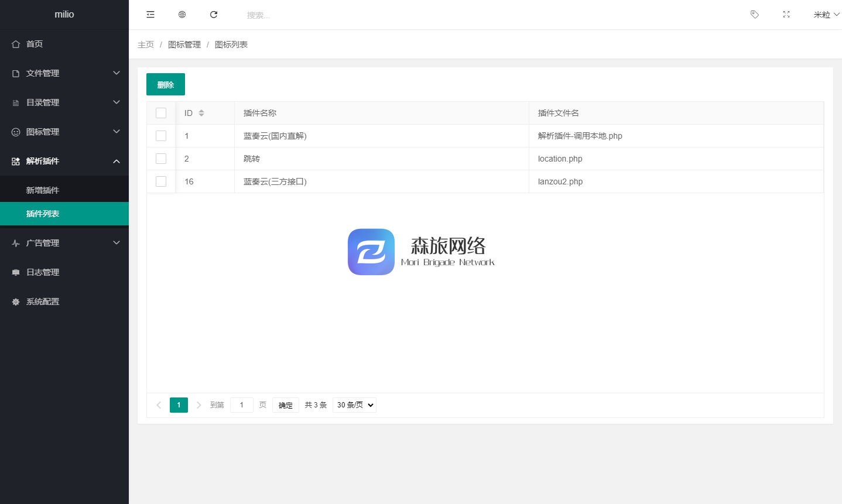Open the 日志管理 menu item

[64, 272]
